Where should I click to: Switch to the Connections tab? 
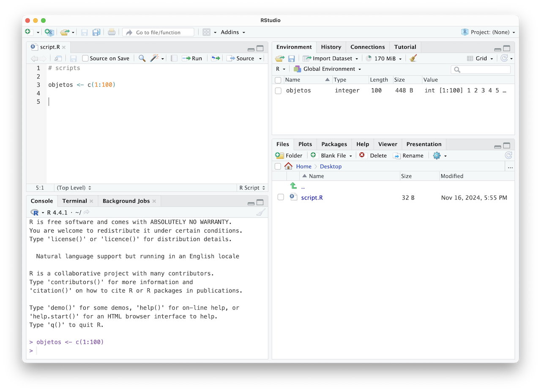pos(368,47)
